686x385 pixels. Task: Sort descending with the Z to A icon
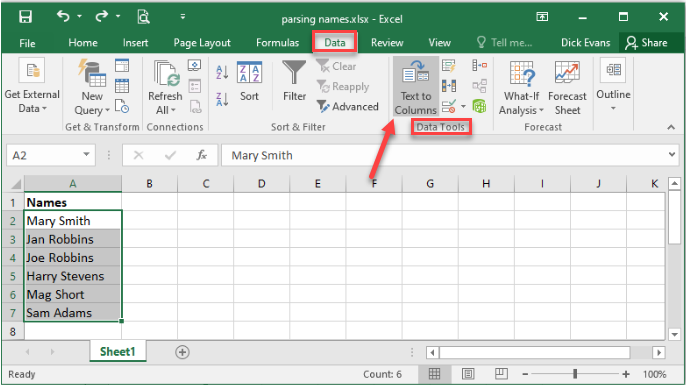tap(222, 99)
